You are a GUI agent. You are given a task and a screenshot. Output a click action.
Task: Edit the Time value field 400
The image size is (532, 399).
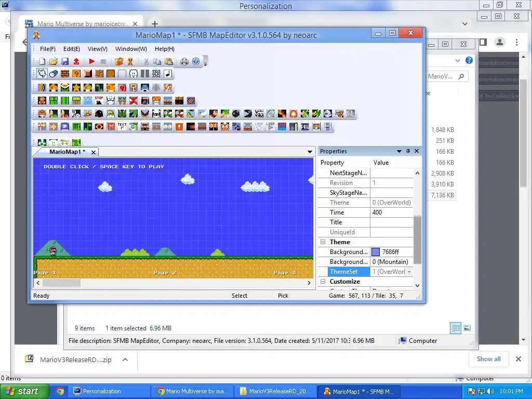tap(392, 212)
